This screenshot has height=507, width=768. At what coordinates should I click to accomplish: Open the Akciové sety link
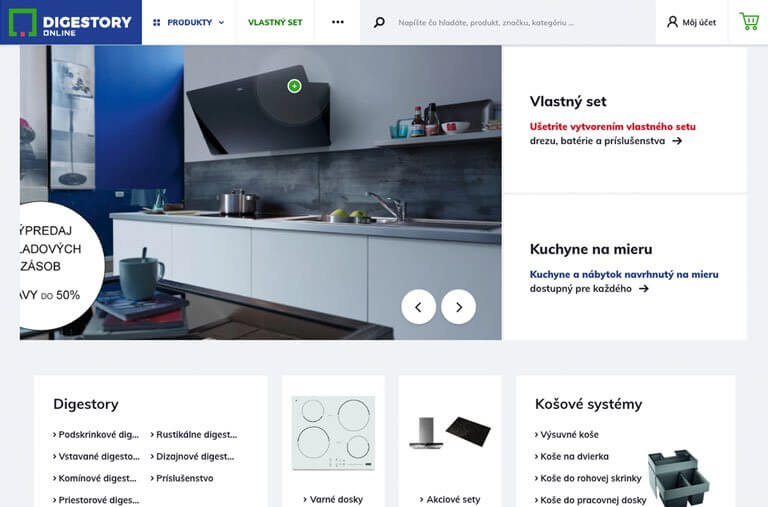pos(450,500)
